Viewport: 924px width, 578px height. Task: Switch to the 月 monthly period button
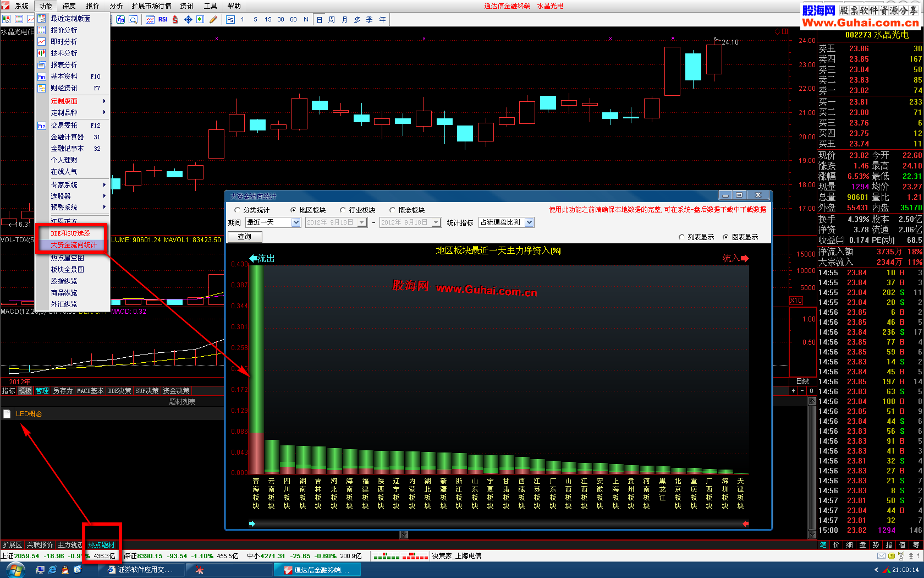pos(344,19)
